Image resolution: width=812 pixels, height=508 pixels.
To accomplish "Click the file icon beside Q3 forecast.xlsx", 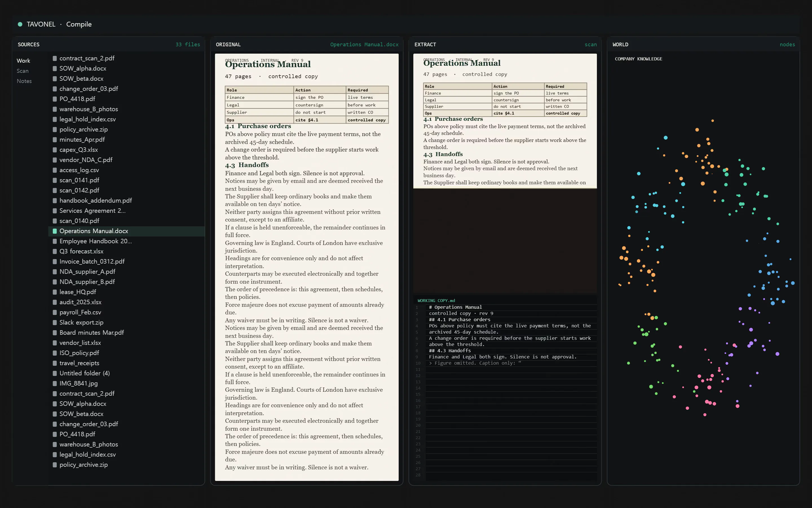I will [55, 251].
